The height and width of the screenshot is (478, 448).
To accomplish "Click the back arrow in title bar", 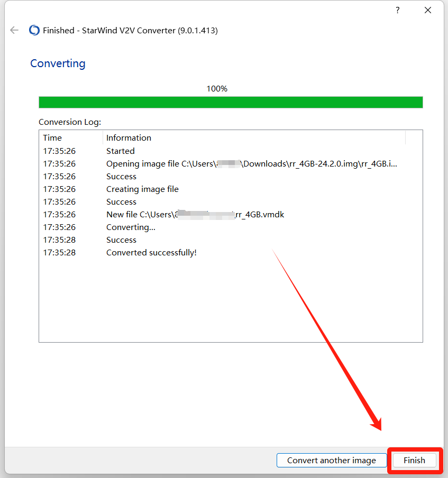I will (x=14, y=31).
